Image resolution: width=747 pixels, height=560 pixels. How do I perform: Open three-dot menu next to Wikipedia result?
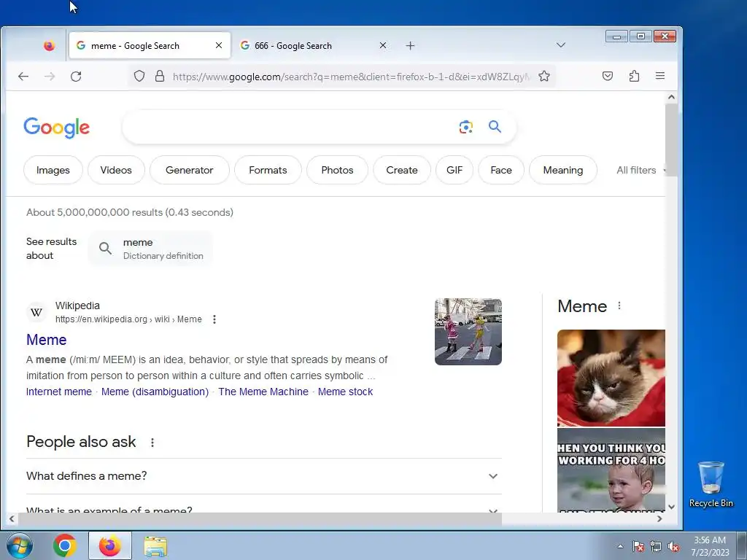tap(214, 319)
